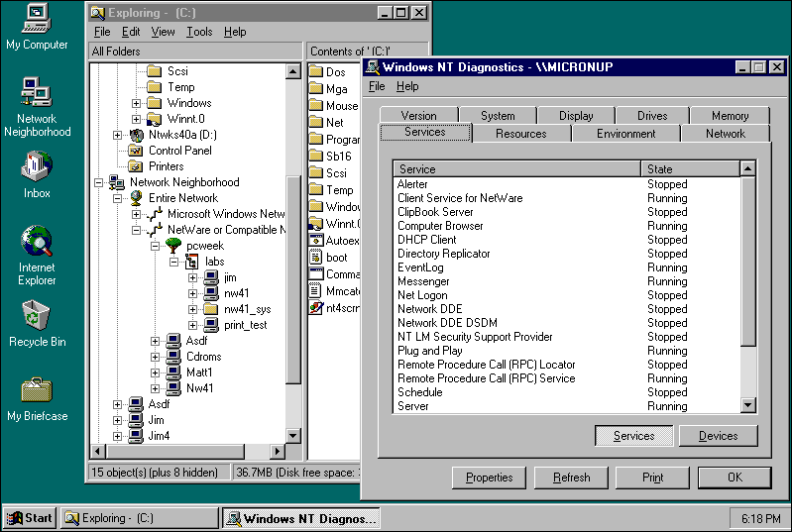This screenshot has width=792, height=532.
Task: Click the Properties button
Action: point(489,478)
